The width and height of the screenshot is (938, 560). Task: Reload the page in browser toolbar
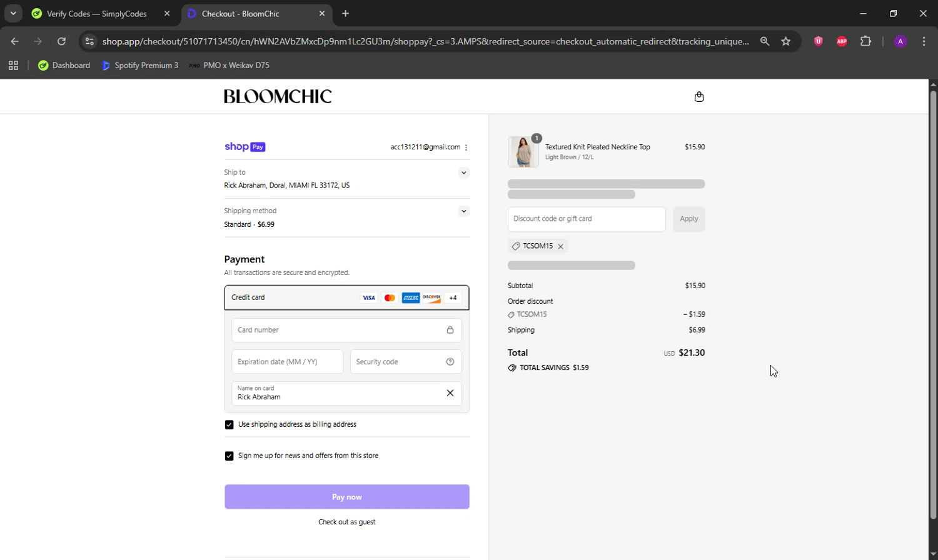[61, 41]
